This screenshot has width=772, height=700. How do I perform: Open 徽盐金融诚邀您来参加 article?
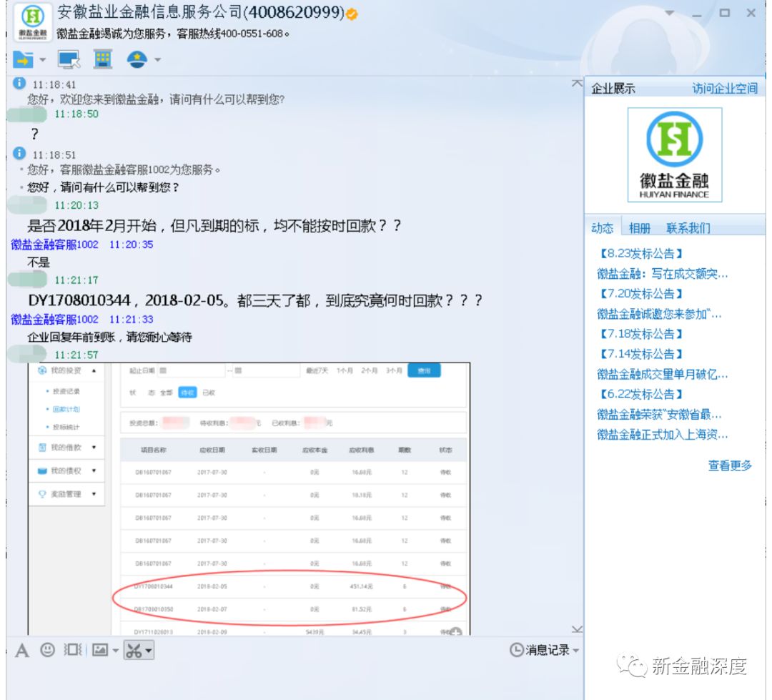pyautogui.click(x=659, y=315)
